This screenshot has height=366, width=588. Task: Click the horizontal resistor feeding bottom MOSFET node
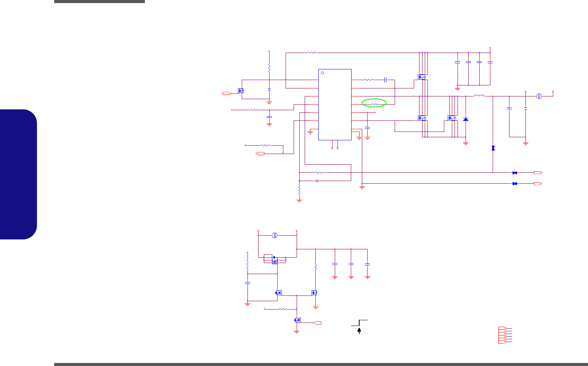(282, 309)
